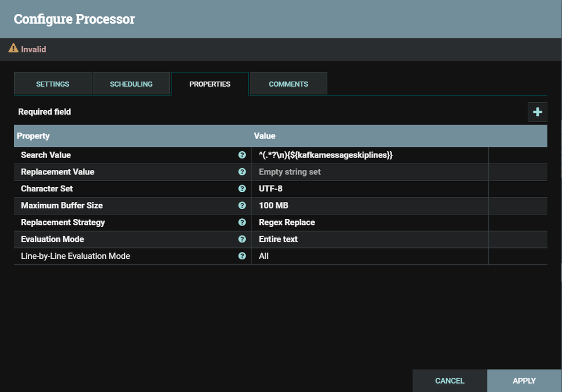Open the Scheduling tab

click(x=131, y=84)
